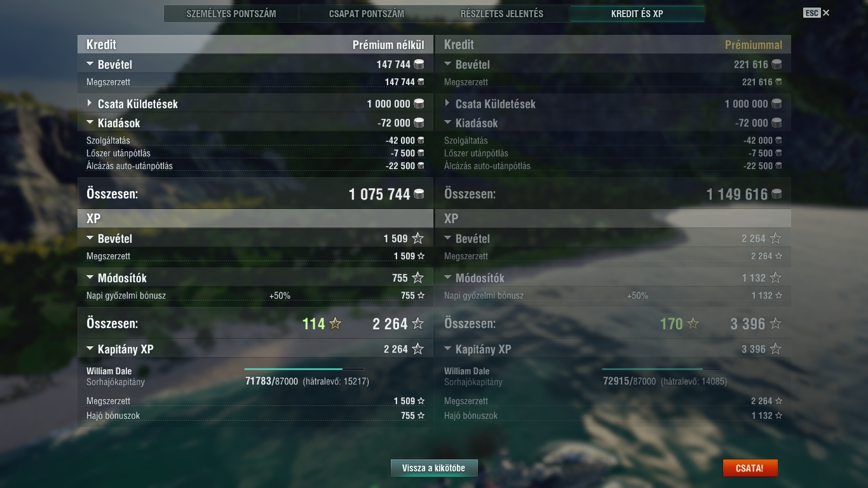Click the star icon beside Módosítók 755
The height and width of the screenshot is (488, 868).
click(x=417, y=278)
